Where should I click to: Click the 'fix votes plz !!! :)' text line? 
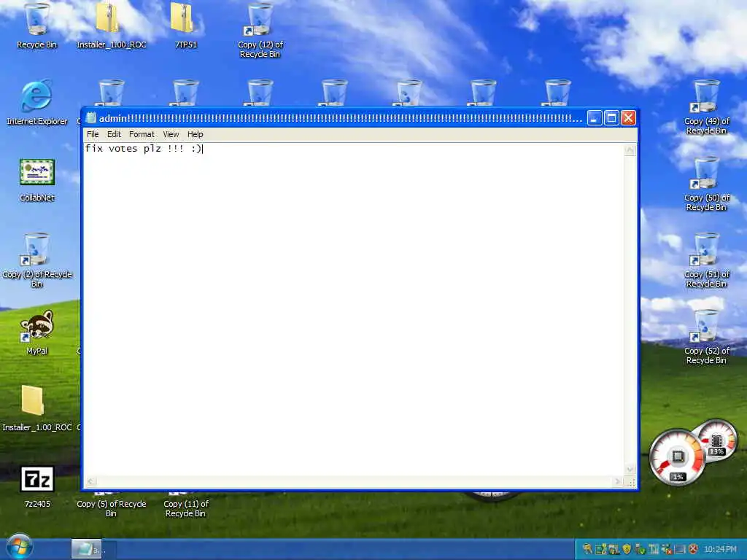click(144, 149)
